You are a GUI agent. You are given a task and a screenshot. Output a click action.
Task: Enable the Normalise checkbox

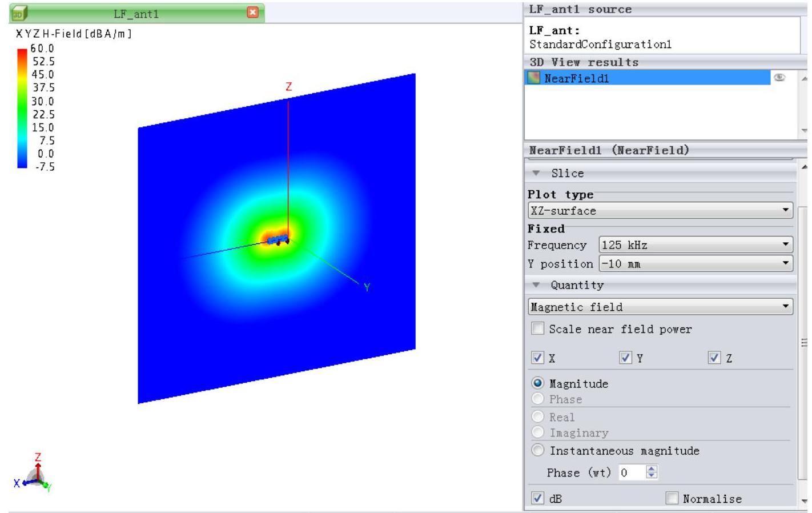pos(672,498)
